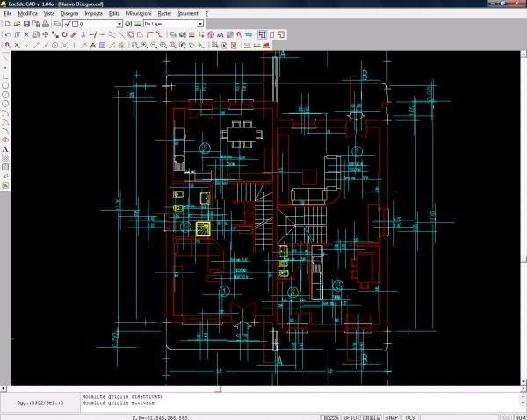Open the Misurazioni menu
Image resolution: width=527 pixels, height=420 pixels.
coord(138,14)
